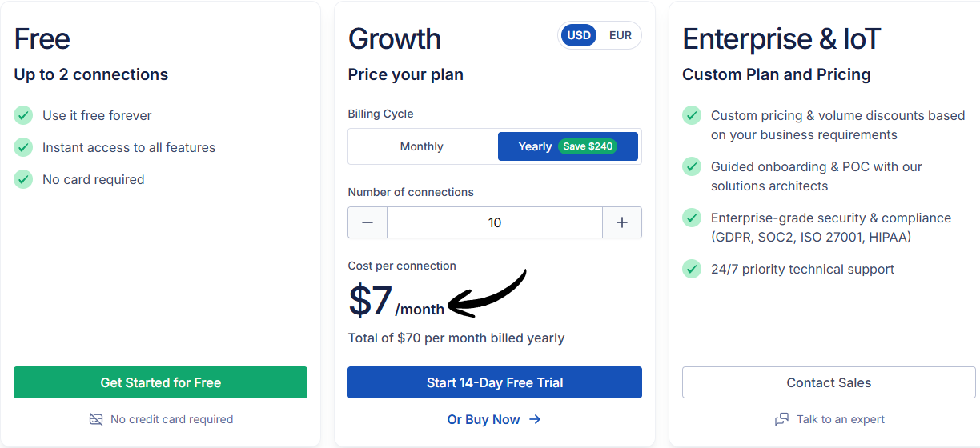980x448 pixels.
Task: Click checkmark icon beside Use it free forever
Action: pyautogui.click(x=23, y=115)
